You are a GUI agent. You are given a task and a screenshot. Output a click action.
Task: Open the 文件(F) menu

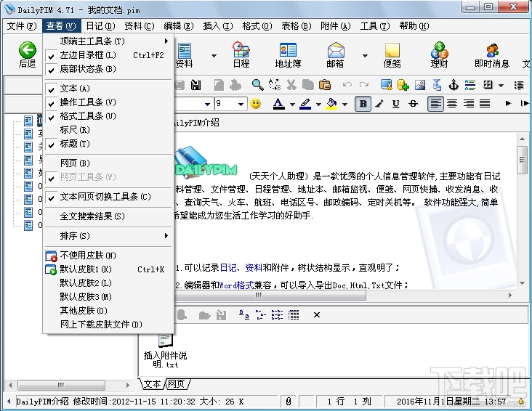(x=22, y=25)
